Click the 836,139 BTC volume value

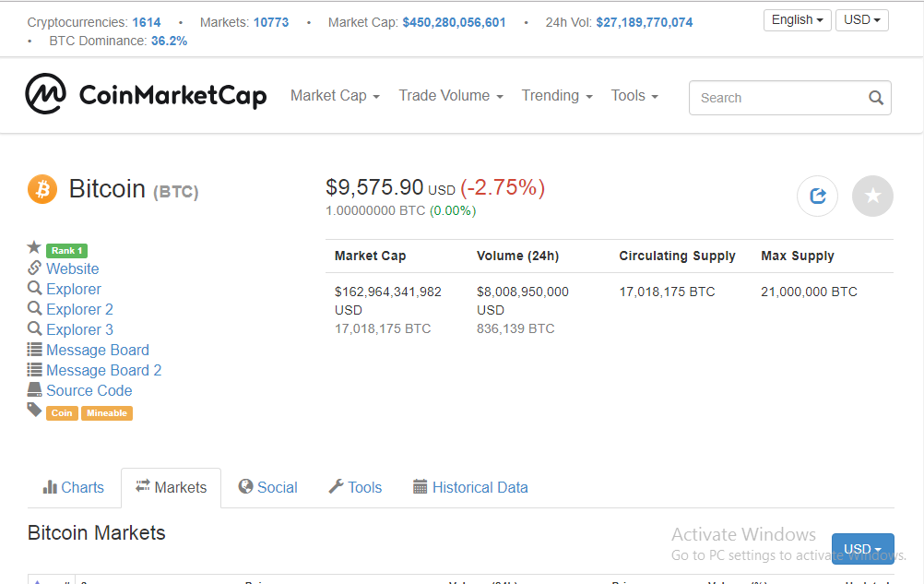pyautogui.click(x=515, y=328)
